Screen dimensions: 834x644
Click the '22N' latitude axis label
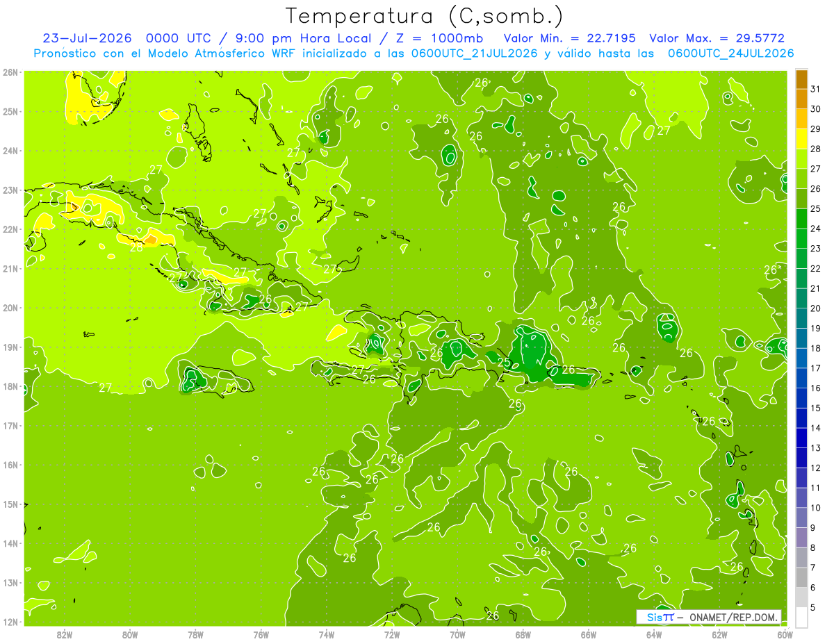tap(10, 229)
